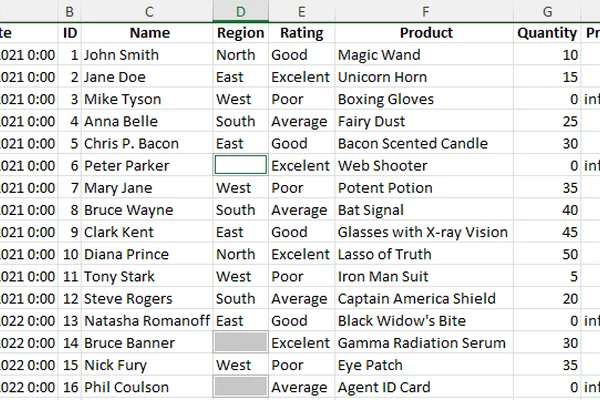Click column C header
This screenshot has height=400, width=600.
coord(147,11)
